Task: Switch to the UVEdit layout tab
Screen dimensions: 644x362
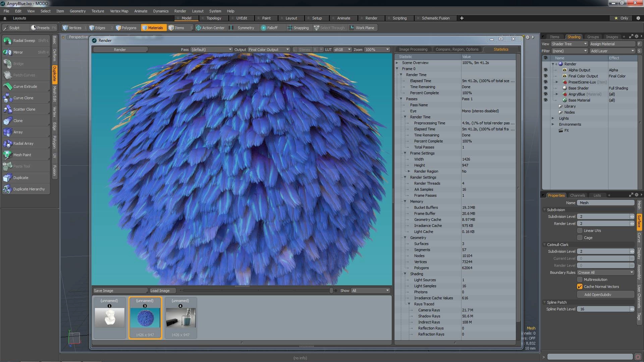Action: [x=241, y=18]
